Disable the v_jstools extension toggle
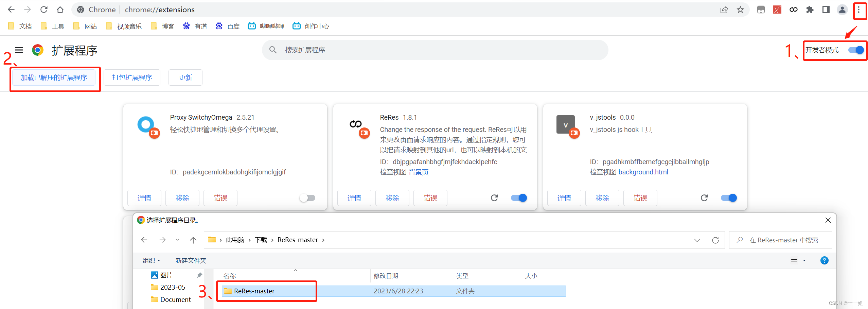868x309 pixels. [x=729, y=198]
